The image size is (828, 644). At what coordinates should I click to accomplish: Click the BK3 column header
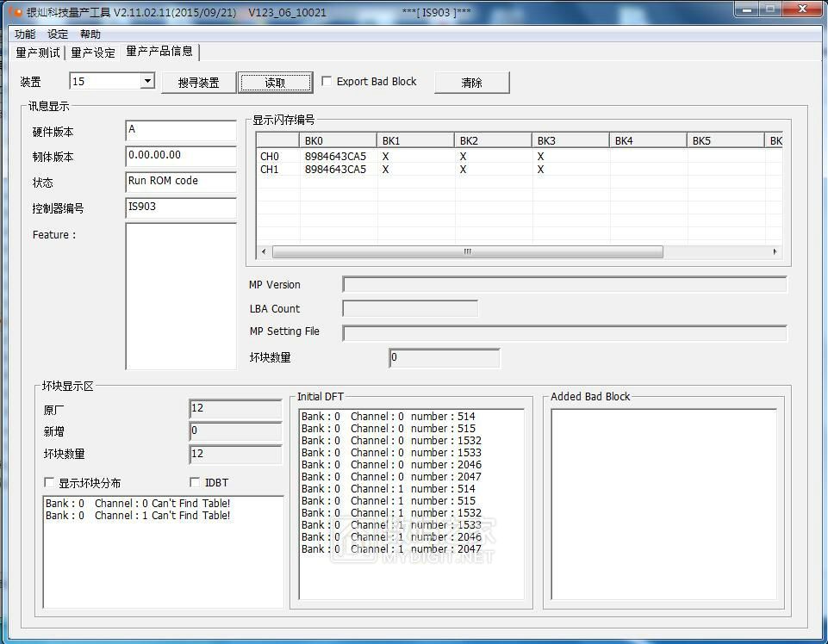point(571,140)
